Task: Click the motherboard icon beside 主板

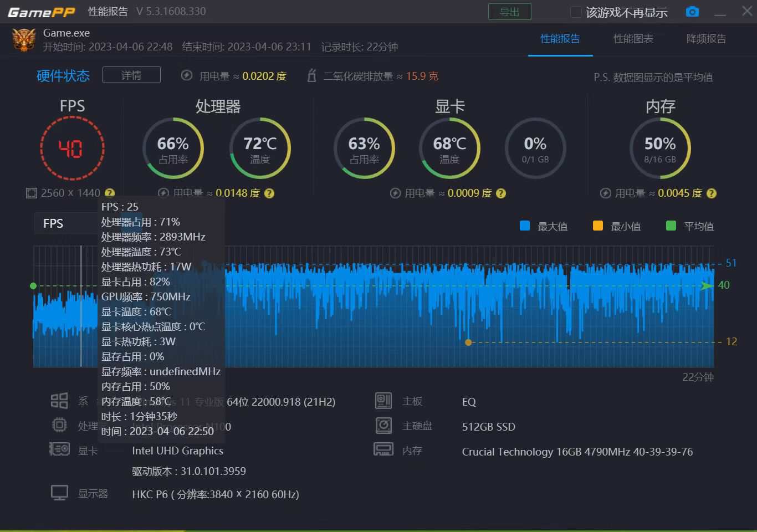Action: (x=383, y=401)
